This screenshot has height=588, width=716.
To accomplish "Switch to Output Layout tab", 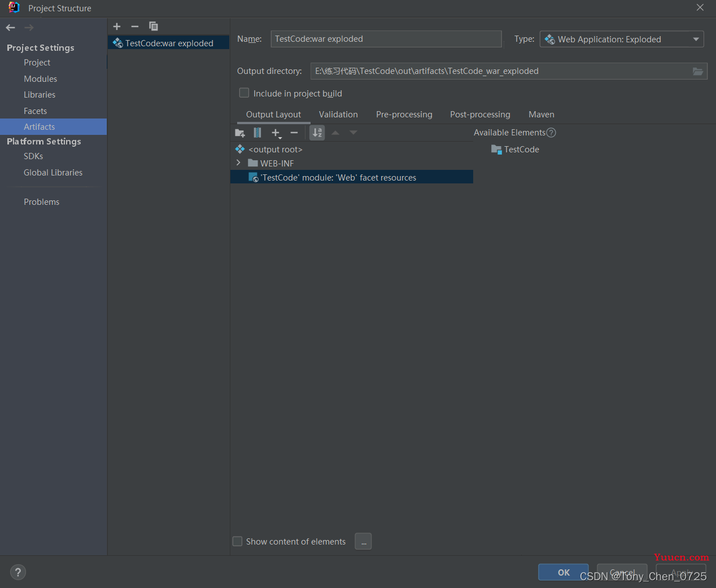I will pos(273,115).
